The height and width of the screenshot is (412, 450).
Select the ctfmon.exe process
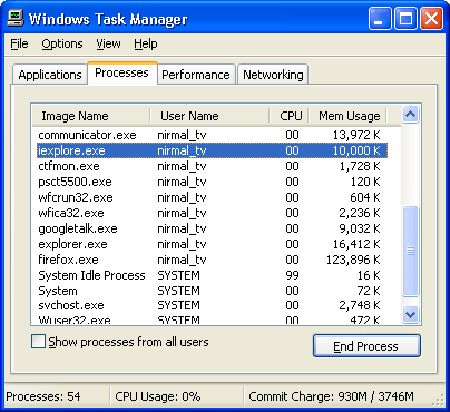212,166
